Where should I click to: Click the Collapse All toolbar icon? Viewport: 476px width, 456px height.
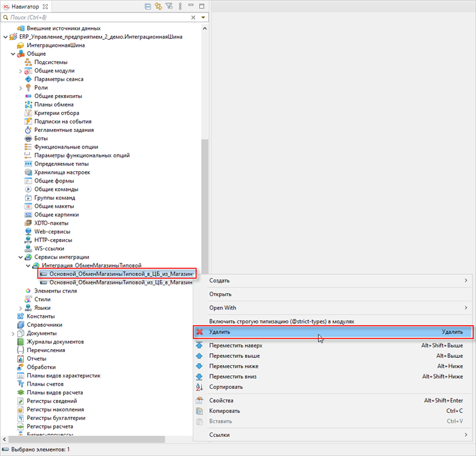(148, 6)
